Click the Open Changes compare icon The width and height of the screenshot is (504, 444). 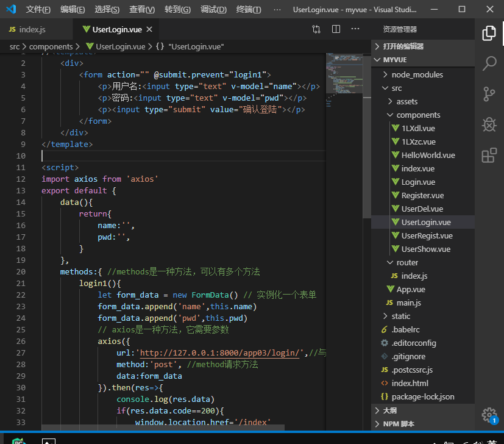click(x=316, y=29)
